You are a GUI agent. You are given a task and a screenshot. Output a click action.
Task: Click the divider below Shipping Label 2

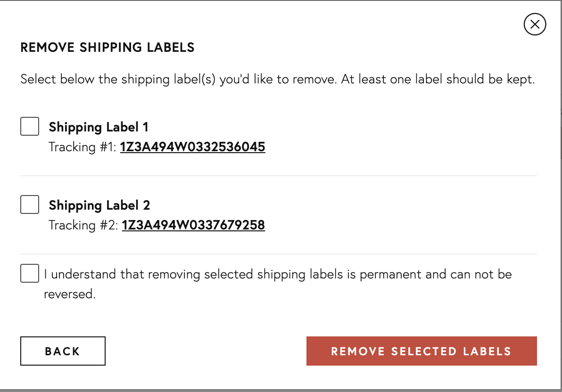279,253
